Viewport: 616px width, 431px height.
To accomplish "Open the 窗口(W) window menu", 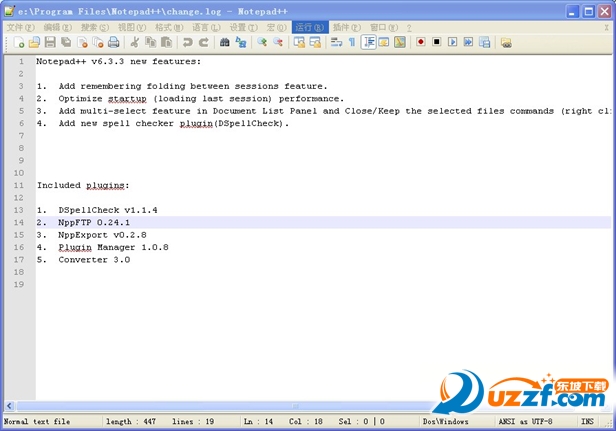I will tap(384, 28).
